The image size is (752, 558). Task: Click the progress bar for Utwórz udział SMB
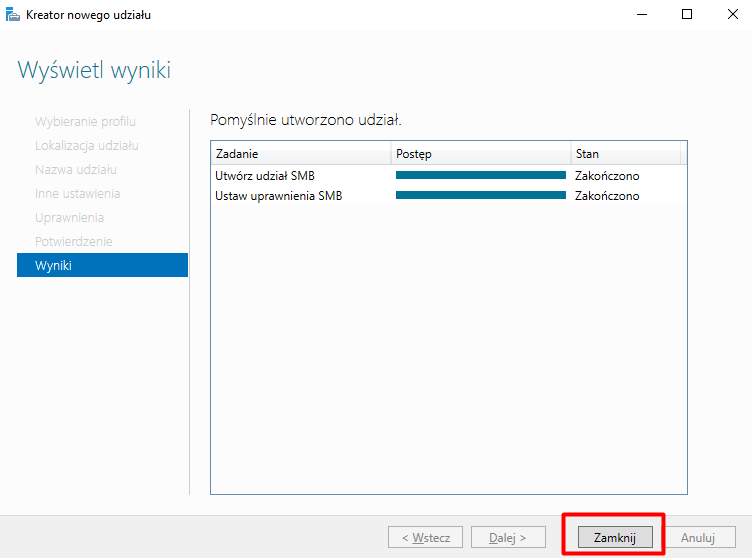point(480,175)
